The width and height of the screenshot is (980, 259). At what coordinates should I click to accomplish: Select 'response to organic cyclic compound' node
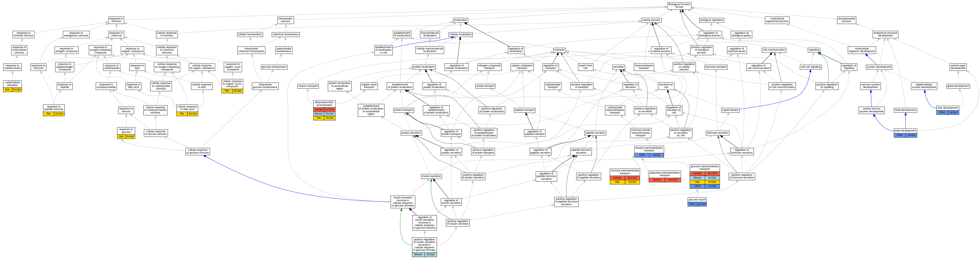[233, 67]
